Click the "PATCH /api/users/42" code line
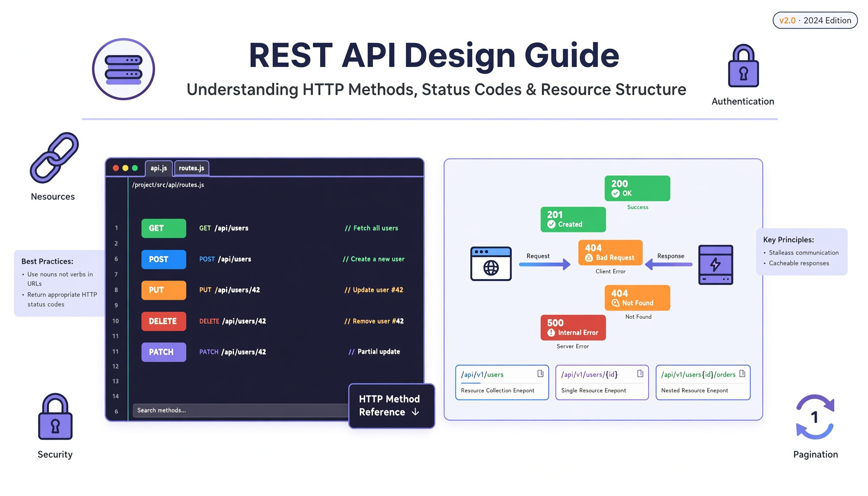The height and width of the screenshot is (496, 868). click(232, 352)
